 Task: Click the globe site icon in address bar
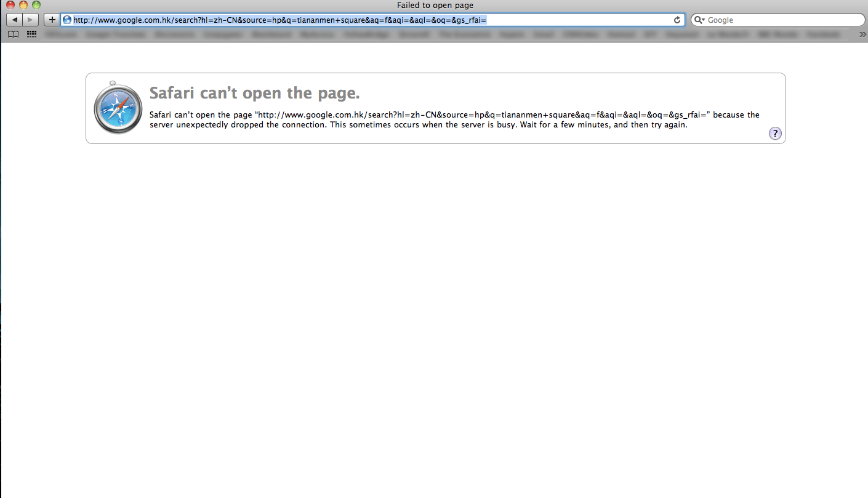click(x=67, y=20)
